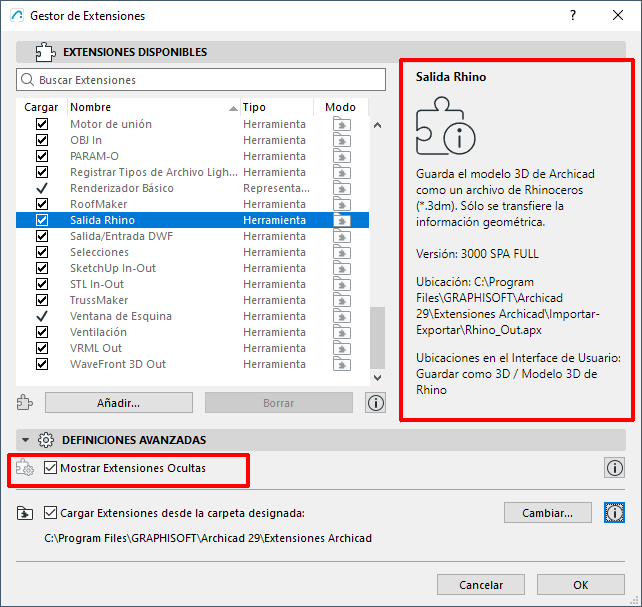Screen dimensions: 642x607
Task: Toggle the RoofMaker load checkbox
Action: click(42, 204)
